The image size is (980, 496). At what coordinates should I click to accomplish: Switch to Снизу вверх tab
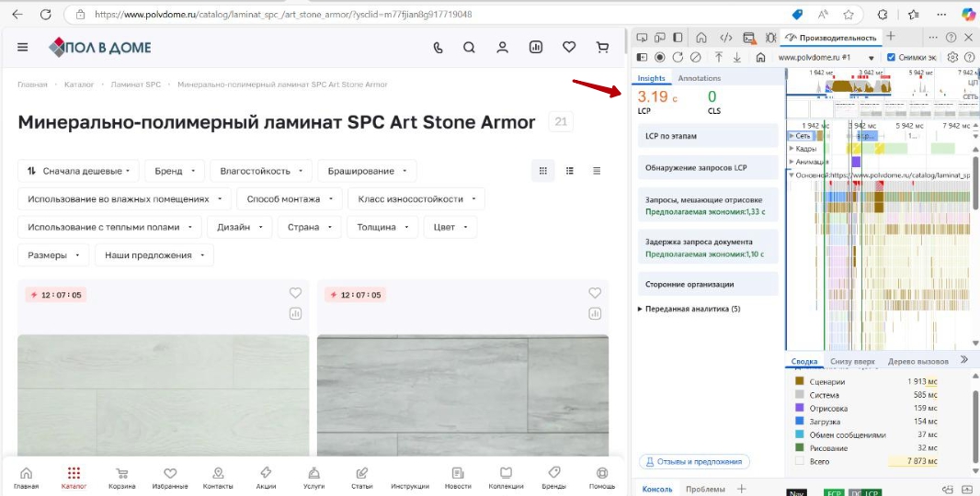point(852,361)
